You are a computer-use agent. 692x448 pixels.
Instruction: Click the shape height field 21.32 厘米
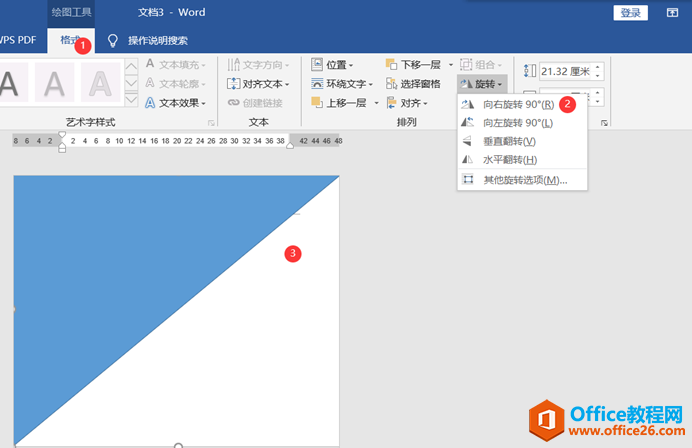[565, 72]
